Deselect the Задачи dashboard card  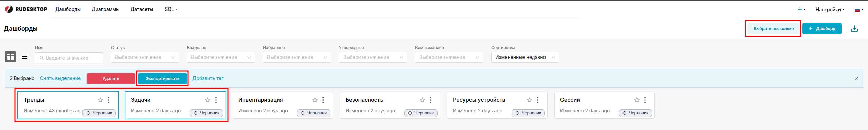point(176,105)
